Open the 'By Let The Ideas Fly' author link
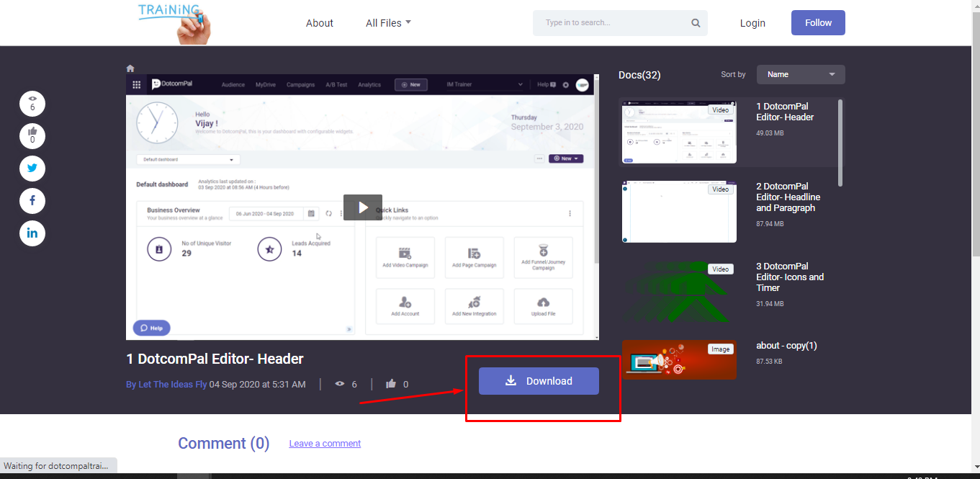 (166, 385)
